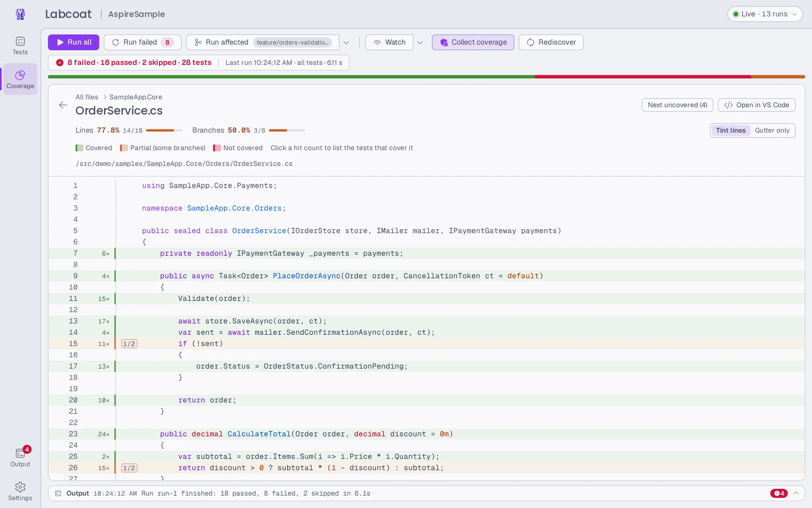
Task: Open the Tests sidebar panel
Action: [x=20, y=46]
